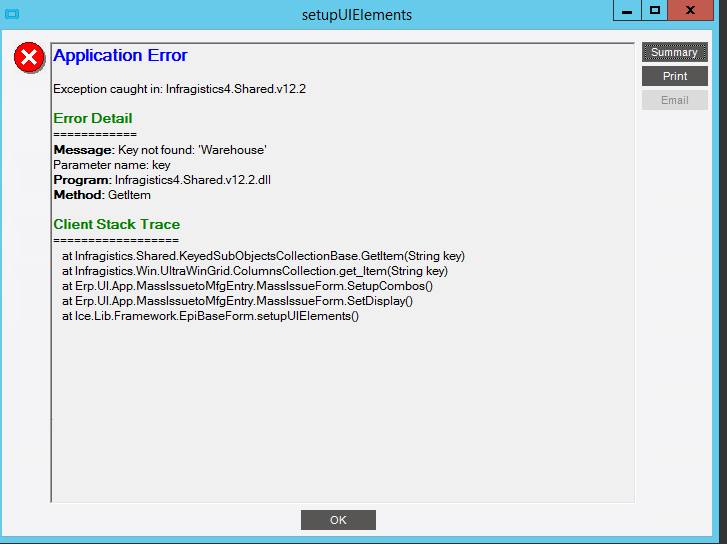727x544 pixels.
Task: Click the MassIssueForm.SetDisplay() stack line
Action: pos(237,301)
